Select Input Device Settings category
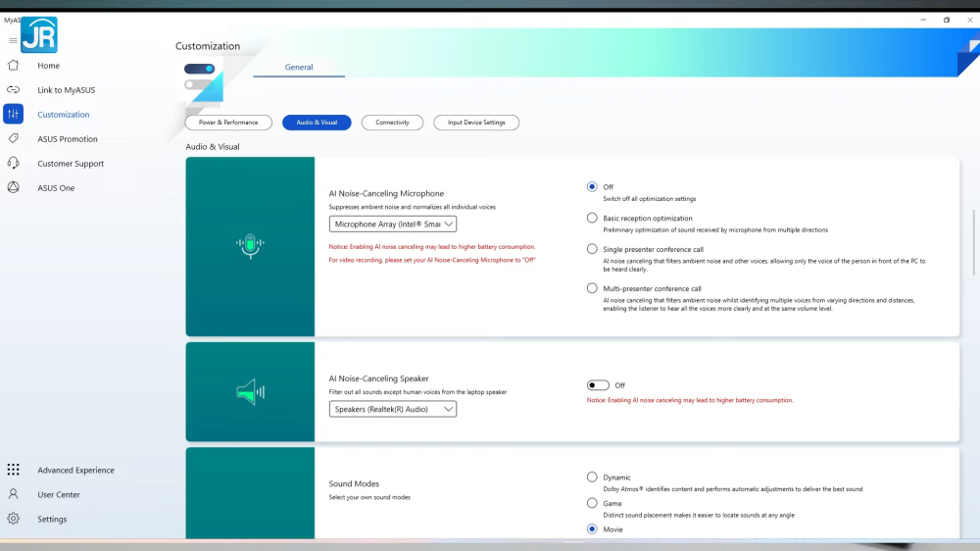 (x=476, y=123)
